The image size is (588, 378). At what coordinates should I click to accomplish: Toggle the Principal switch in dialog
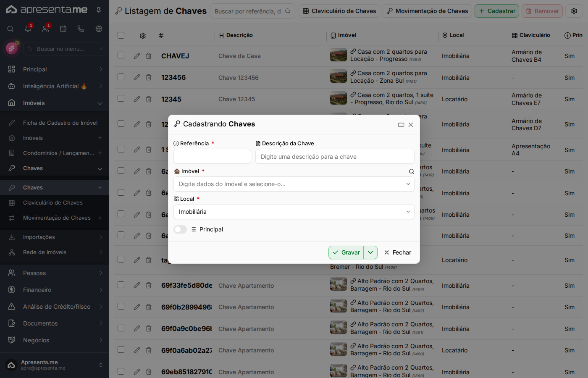tap(180, 229)
